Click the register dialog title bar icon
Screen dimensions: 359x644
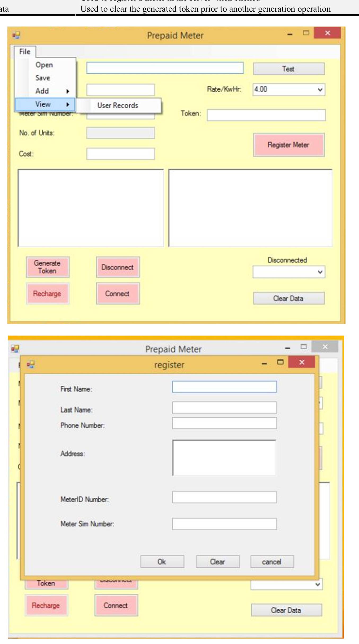(31, 365)
